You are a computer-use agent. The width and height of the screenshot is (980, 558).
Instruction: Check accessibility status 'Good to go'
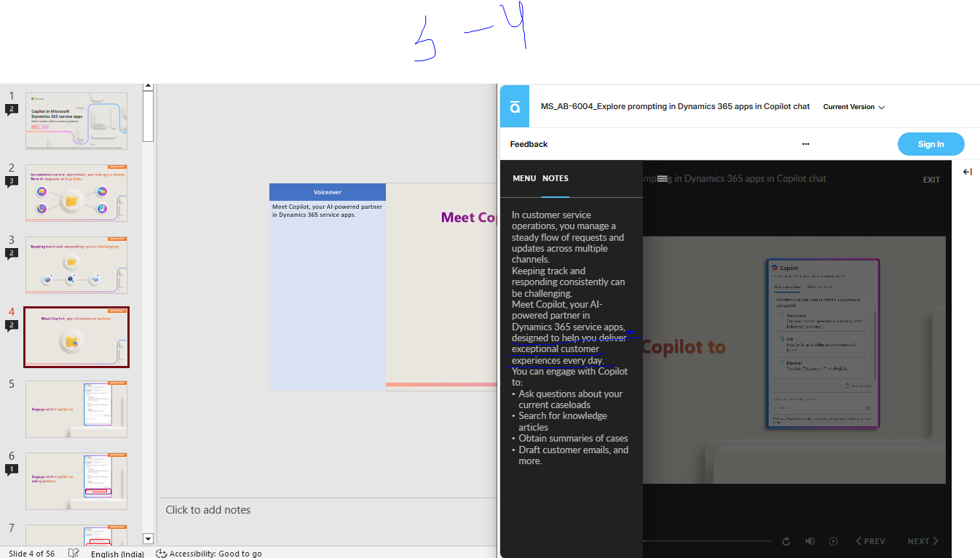pyautogui.click(x=210, y=554)
